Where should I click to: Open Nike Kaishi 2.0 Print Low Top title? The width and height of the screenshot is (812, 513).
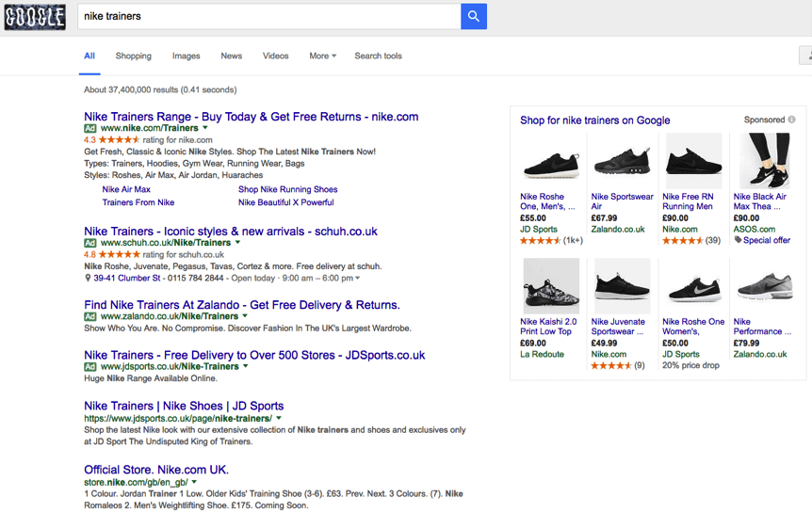click(548, 327)
